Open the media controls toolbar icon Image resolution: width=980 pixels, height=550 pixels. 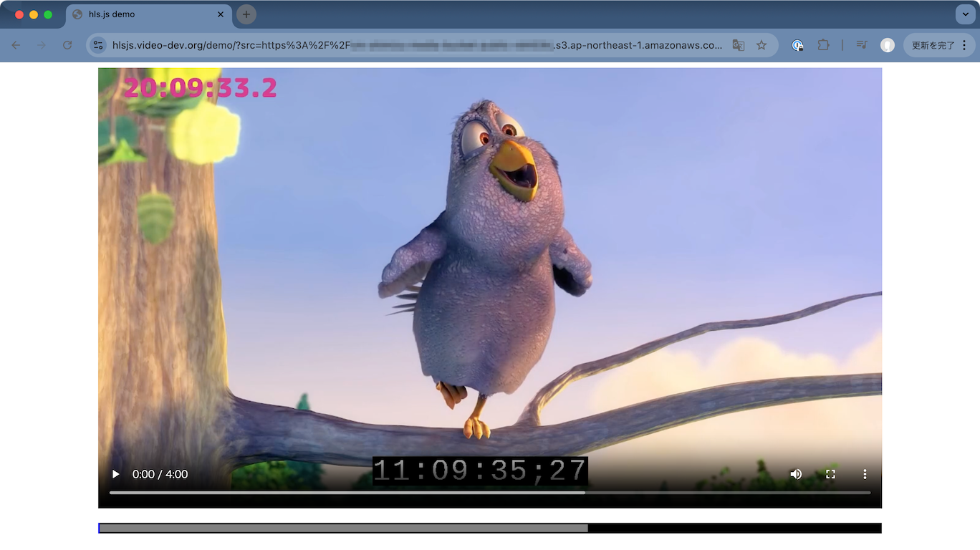[x=862, y=45]
